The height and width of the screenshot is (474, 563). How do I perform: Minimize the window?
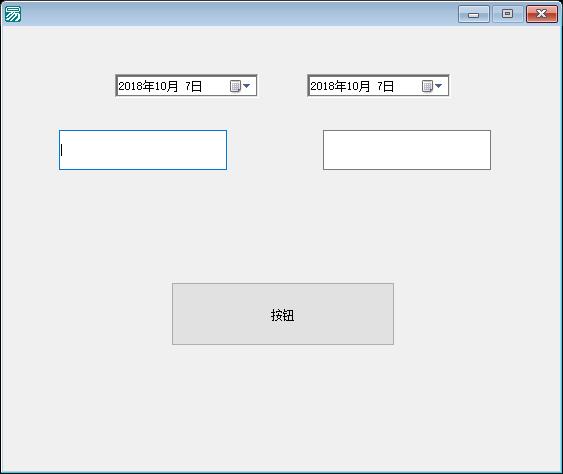point(474,14)
